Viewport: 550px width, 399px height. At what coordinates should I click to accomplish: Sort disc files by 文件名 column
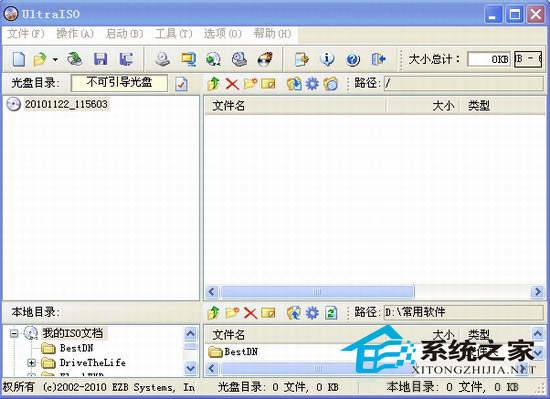[295, 106]
